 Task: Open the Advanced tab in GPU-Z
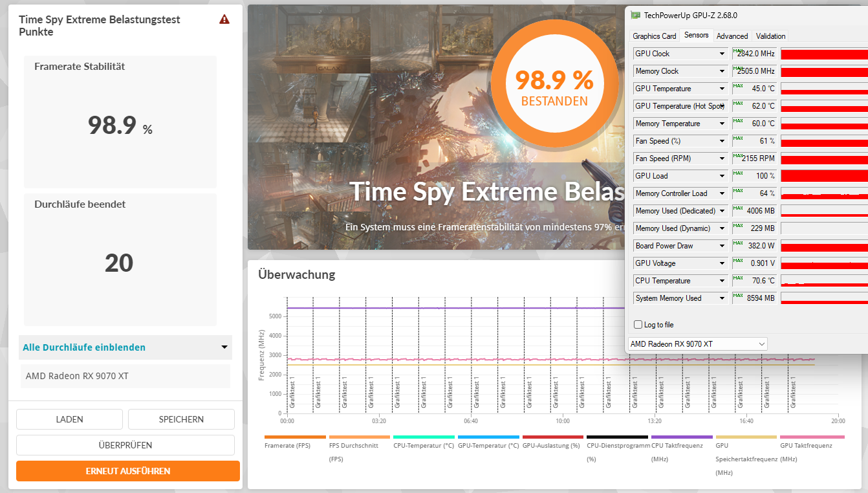(x=732, y=36)
